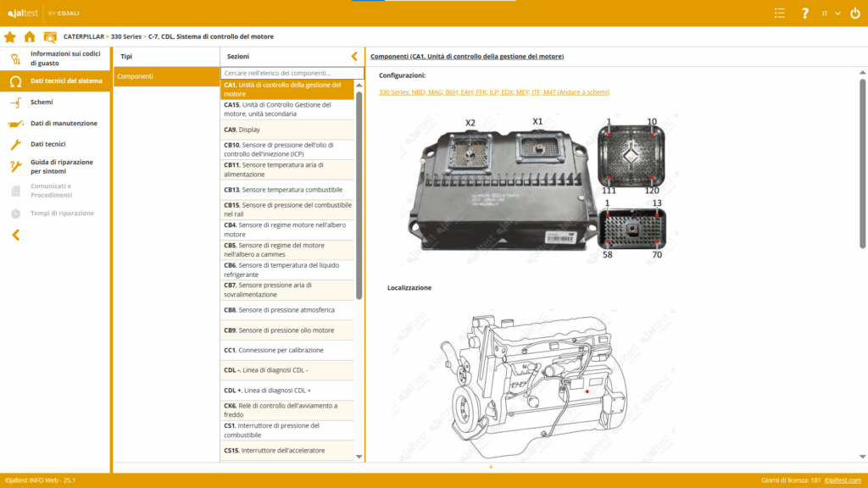Click the X2 connector pinout image

pos(631,156)
